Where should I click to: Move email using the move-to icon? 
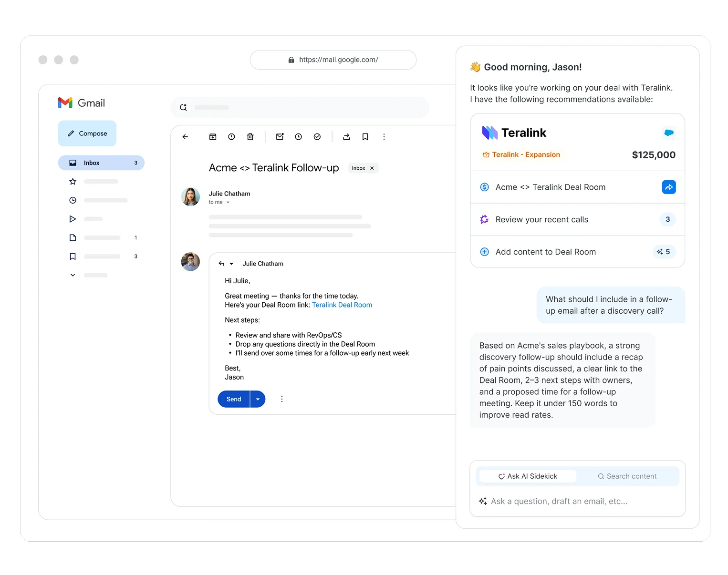coord(347,137)
